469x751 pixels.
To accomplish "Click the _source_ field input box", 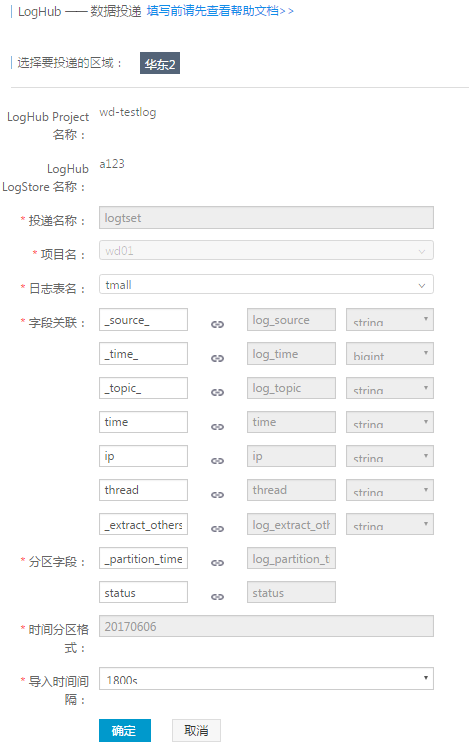I will coord(143,320).
